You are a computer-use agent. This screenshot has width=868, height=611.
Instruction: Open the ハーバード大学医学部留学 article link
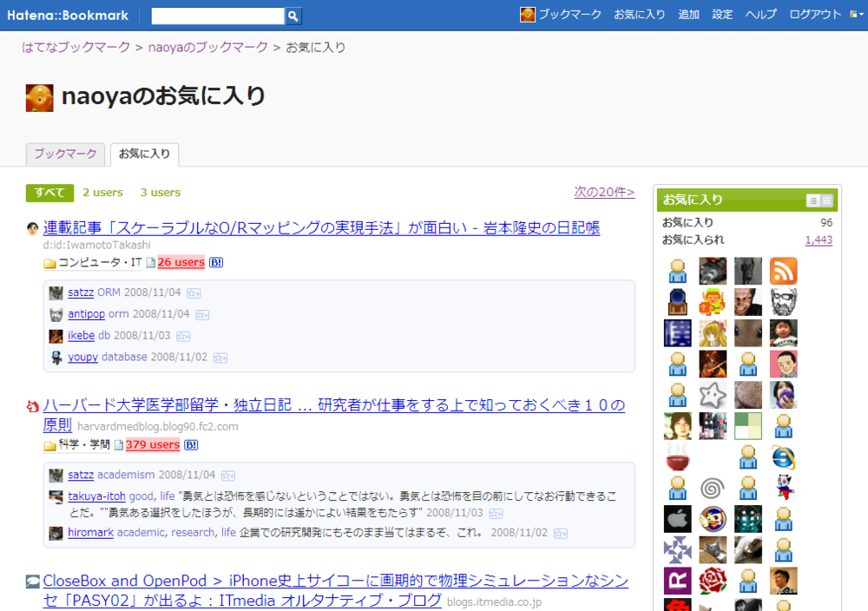pos(334,415)
